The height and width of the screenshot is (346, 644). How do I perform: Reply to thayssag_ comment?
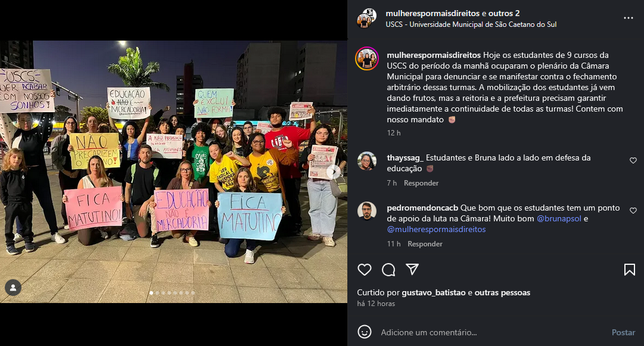click(x=421, y=183)
